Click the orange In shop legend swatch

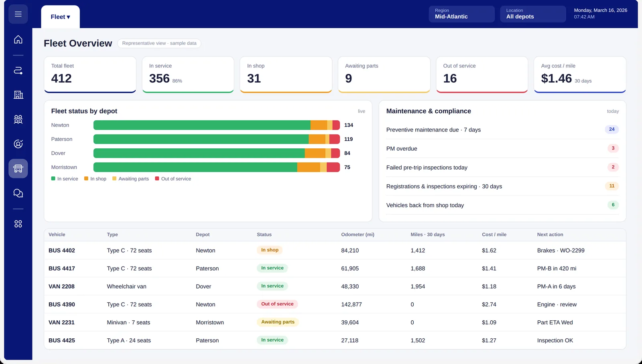[x=86, y=179]
